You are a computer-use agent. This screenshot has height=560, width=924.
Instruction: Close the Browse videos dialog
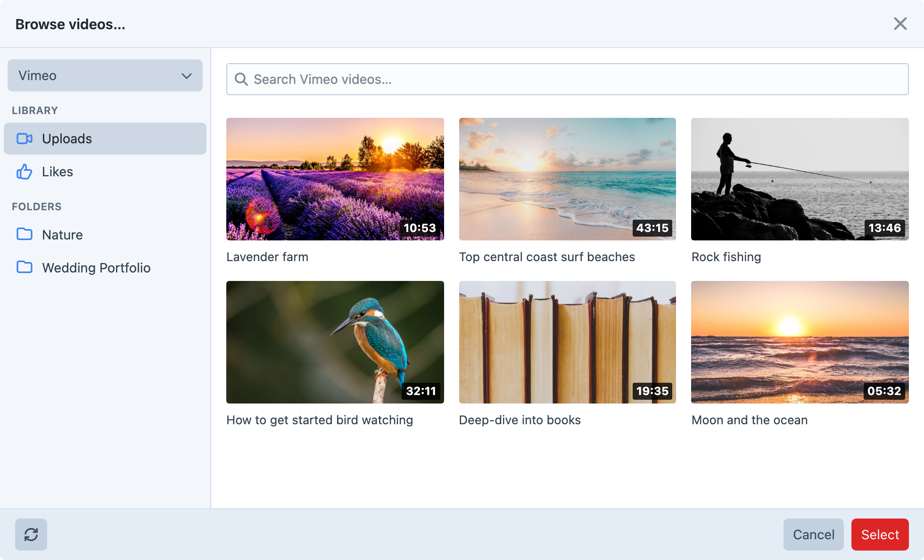pyautogui.click(x=900, y=24)
